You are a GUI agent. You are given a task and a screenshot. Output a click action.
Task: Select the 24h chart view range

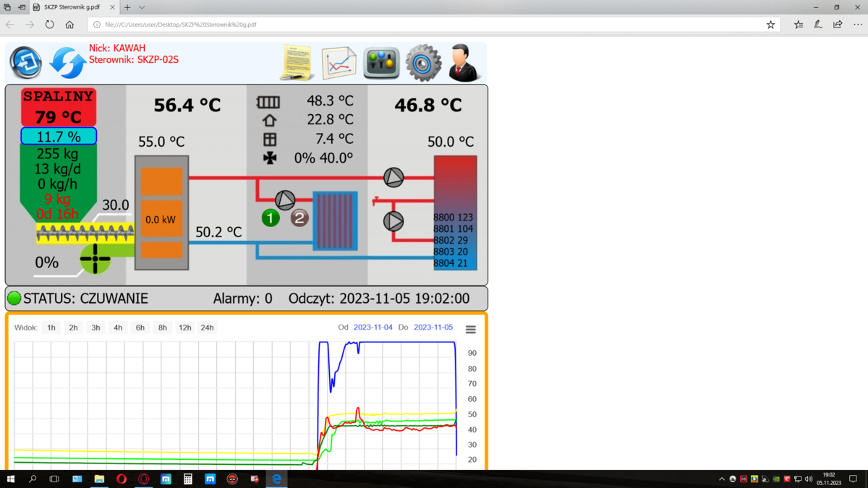point(207,328)
